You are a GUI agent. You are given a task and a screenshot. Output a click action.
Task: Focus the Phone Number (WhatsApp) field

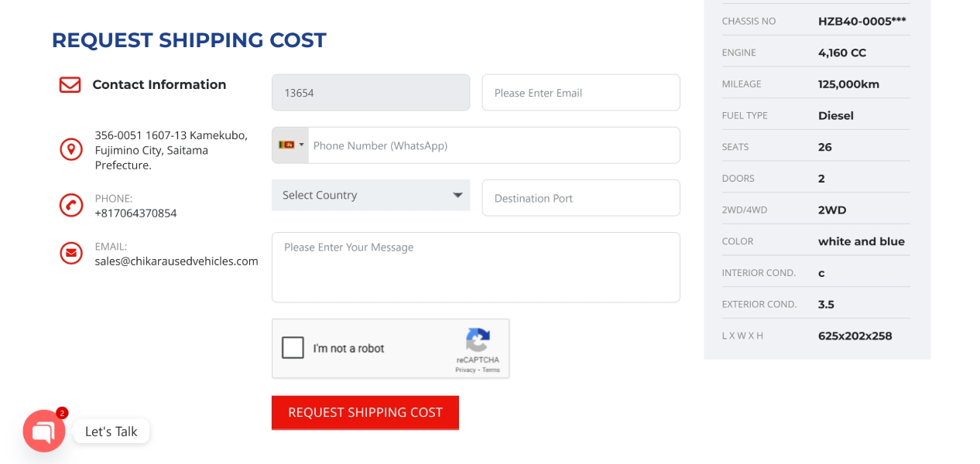[494, 145]
